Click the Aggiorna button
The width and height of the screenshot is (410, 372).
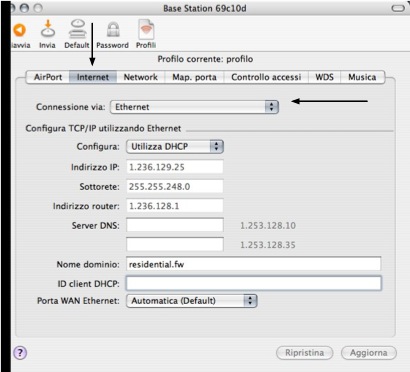pyautogui.click(x=369, y=353)
